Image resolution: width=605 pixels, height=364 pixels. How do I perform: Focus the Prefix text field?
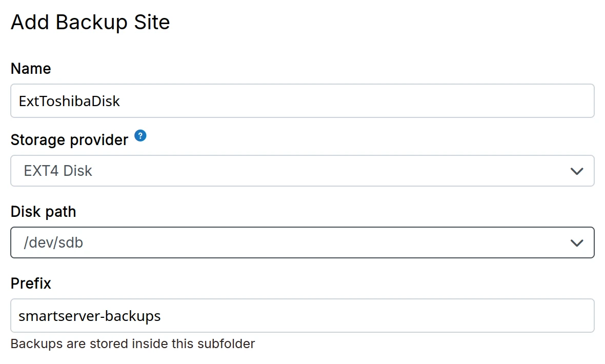pos(302,316)
